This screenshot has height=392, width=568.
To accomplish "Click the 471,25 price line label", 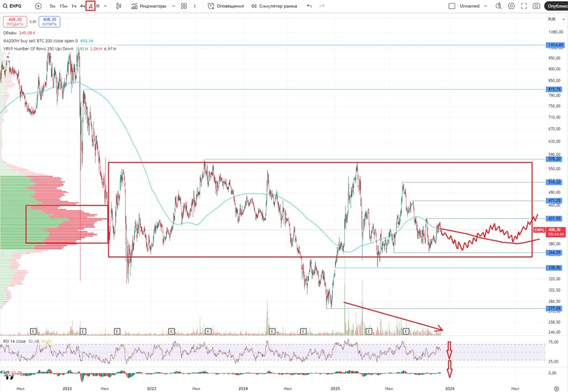I will coord(554,200).
